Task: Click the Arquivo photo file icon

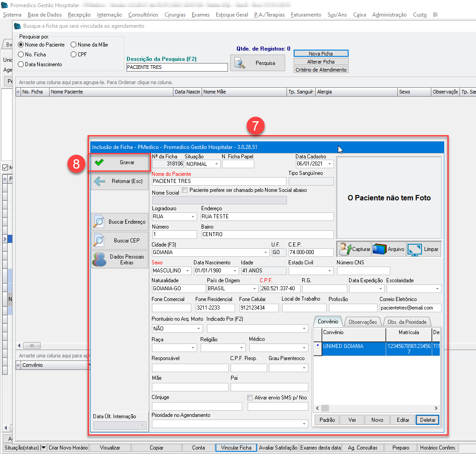Action: point(379,249)
